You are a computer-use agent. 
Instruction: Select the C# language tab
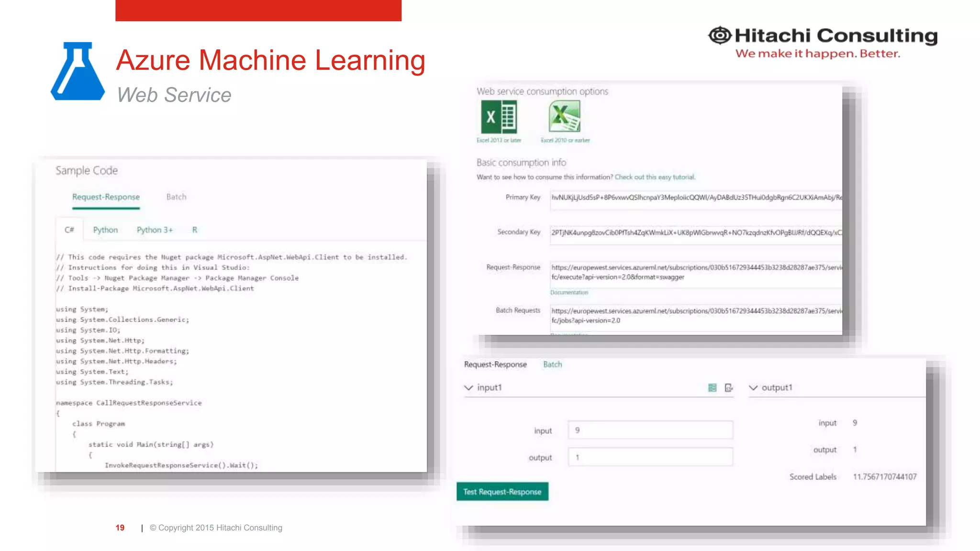pyautogui.click(x=69, y=230)
